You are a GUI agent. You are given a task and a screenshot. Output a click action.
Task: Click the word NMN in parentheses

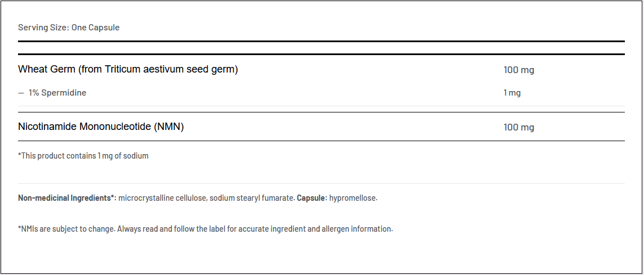[x=169, y=127]
